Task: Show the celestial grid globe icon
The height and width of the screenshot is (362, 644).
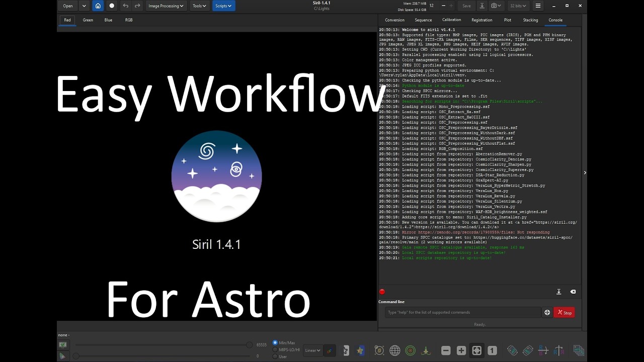Action: [395, 350]
